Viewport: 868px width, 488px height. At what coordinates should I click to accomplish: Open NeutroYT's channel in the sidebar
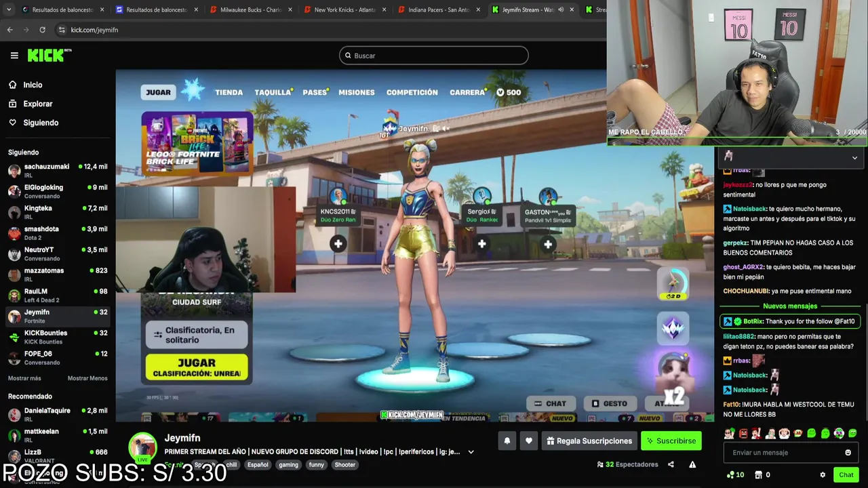point(58,253)
